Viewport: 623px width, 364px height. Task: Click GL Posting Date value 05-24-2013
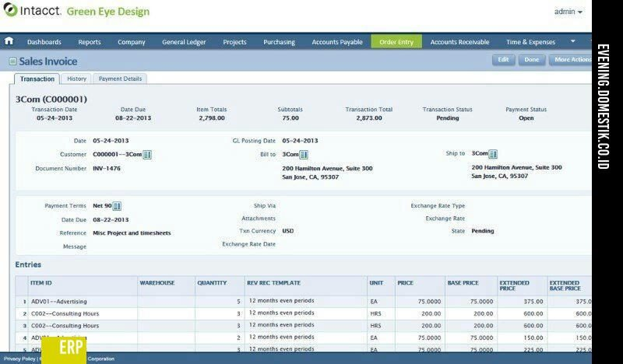(x=300, y=141)
